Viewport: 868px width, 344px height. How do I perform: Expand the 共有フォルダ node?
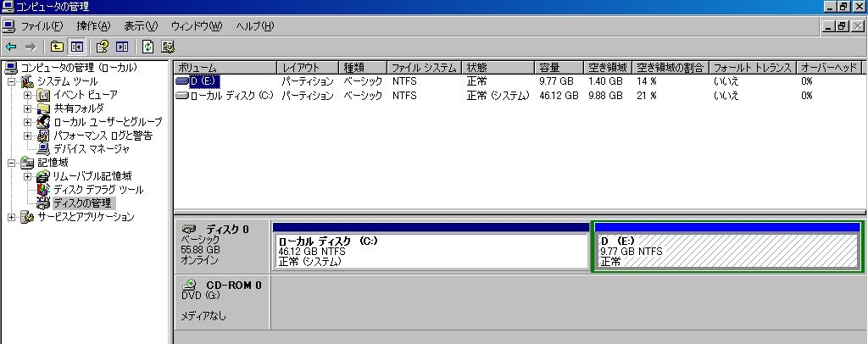(28, 108)
